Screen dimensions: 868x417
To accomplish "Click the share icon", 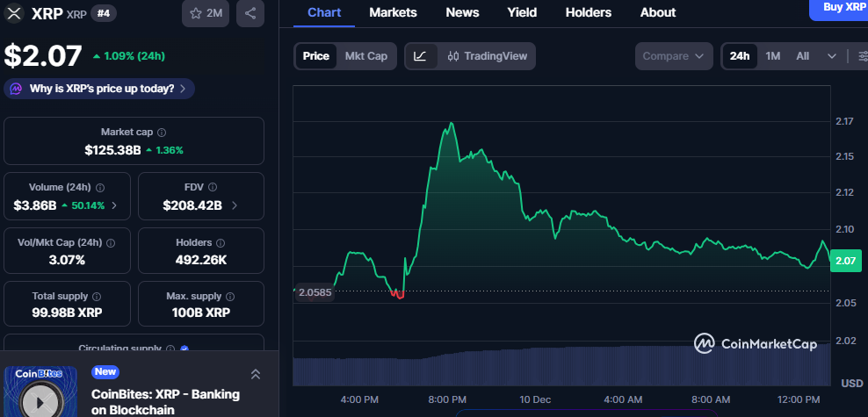I will click(x=250, y=13).
